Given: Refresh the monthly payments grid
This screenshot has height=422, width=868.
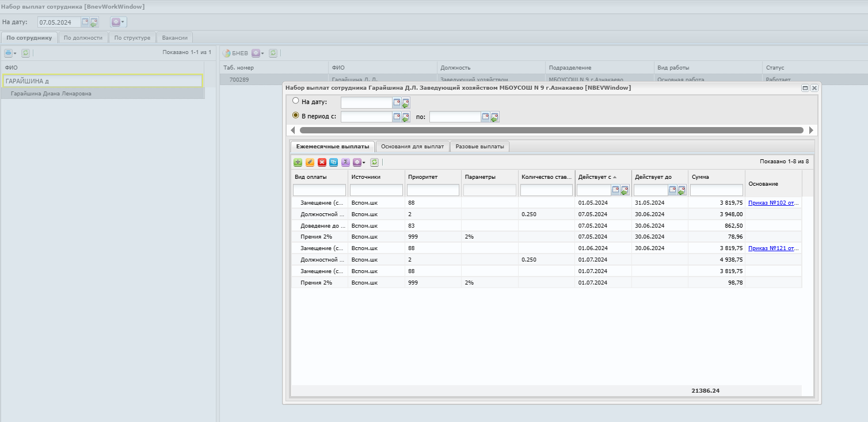Looking at the screenshot, I should [x=374, y=163].
